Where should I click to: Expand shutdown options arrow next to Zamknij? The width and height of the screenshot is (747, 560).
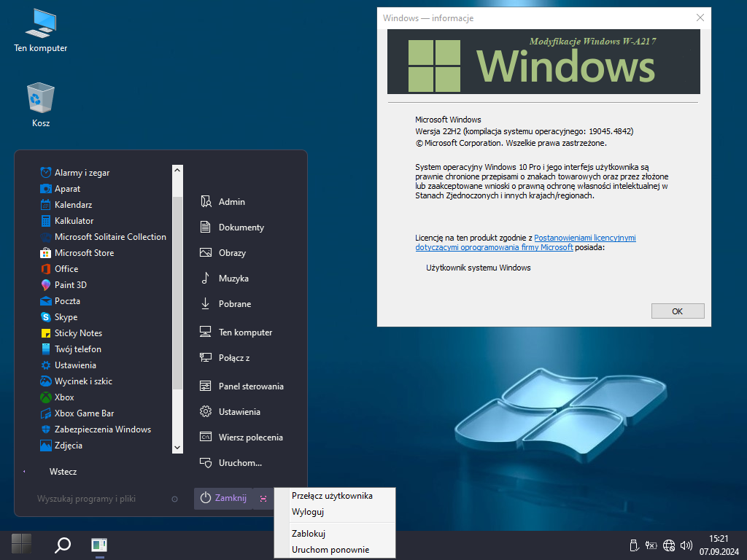coord(263,499)
